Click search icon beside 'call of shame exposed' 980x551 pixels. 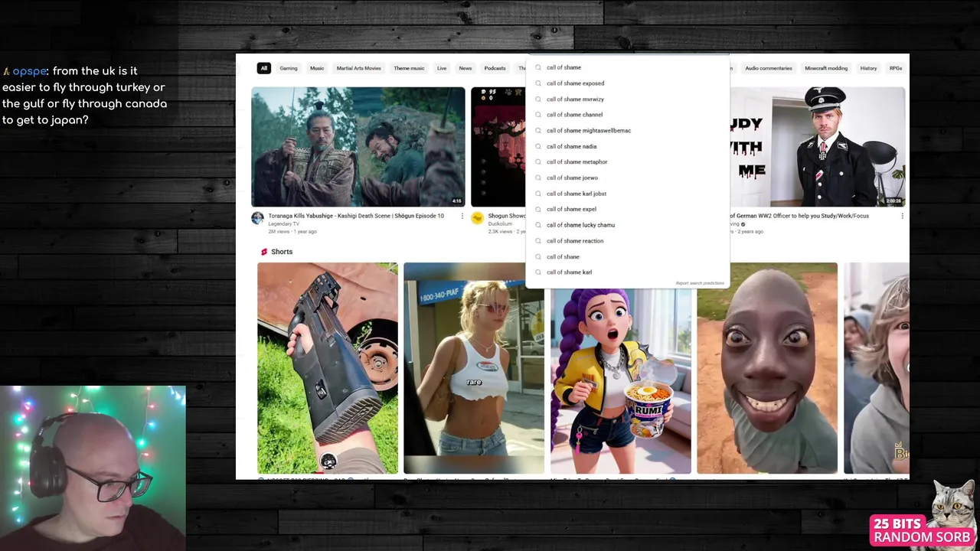[x=538, y=83]
